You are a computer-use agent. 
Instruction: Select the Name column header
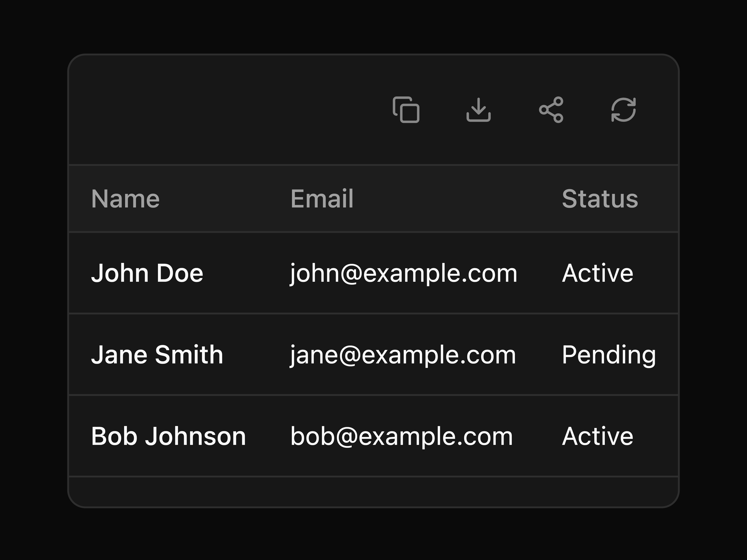coord(125,199)
